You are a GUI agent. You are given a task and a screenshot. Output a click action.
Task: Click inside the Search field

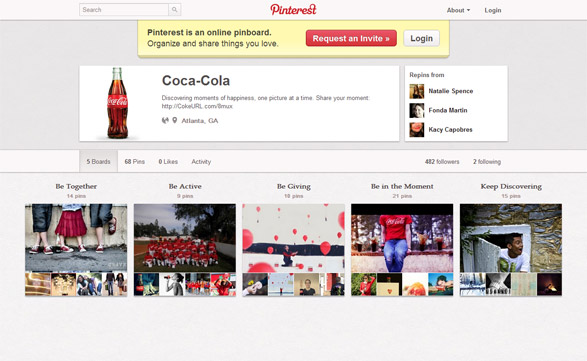124,10
